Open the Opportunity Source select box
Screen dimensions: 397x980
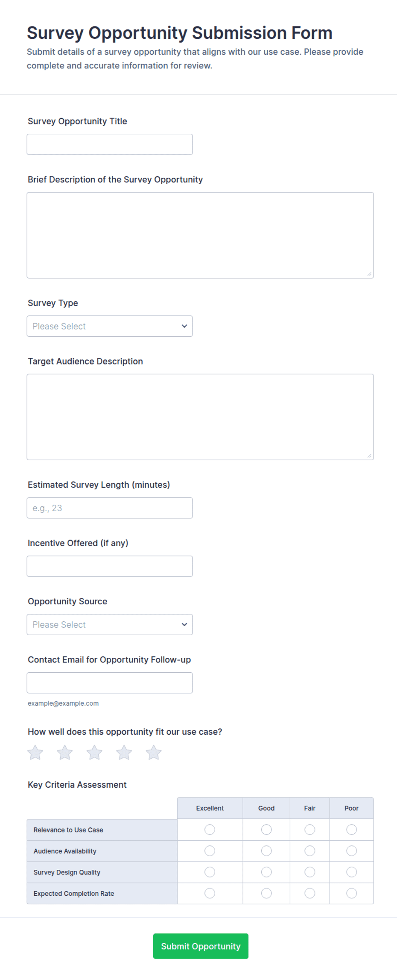110,624
